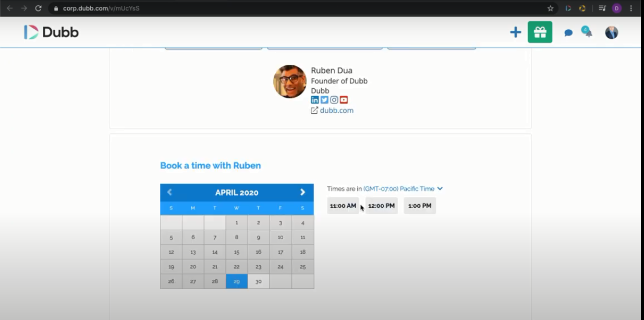Book the 11:00 AM time slot

[343, 206]
